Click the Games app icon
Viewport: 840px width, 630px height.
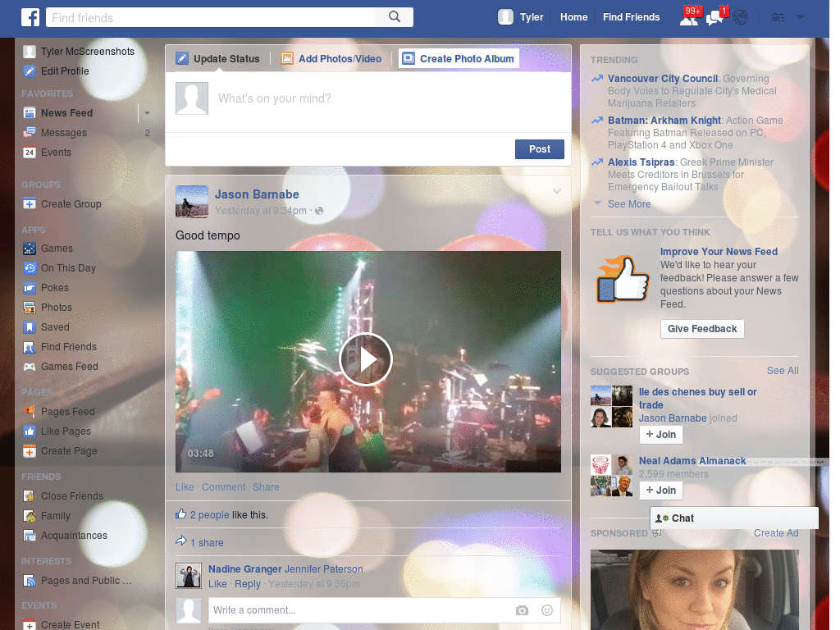[30, 248]
